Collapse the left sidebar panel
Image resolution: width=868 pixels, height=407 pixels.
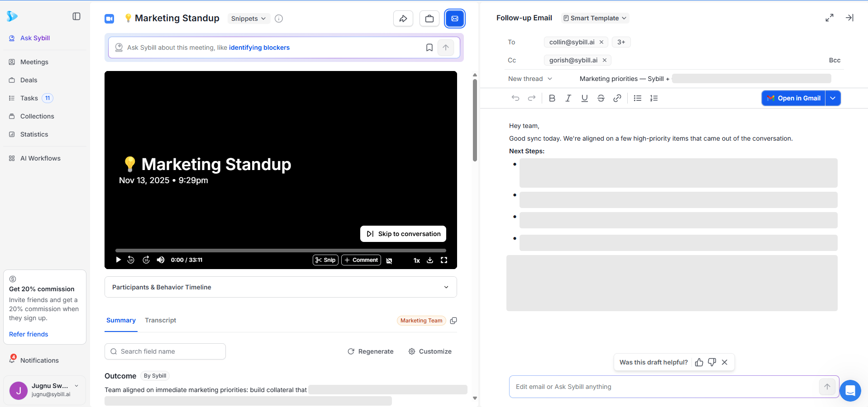pos(76,16)
